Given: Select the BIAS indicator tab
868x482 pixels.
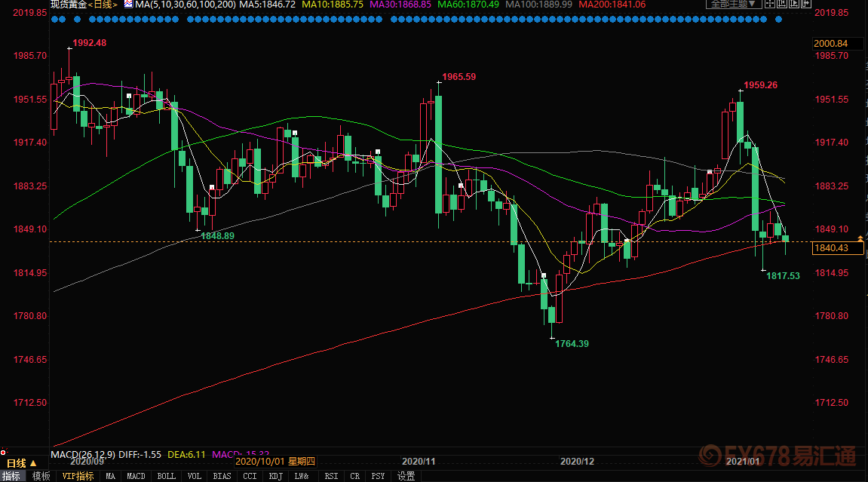Looking at the screenshot, I should click(222, 476).
